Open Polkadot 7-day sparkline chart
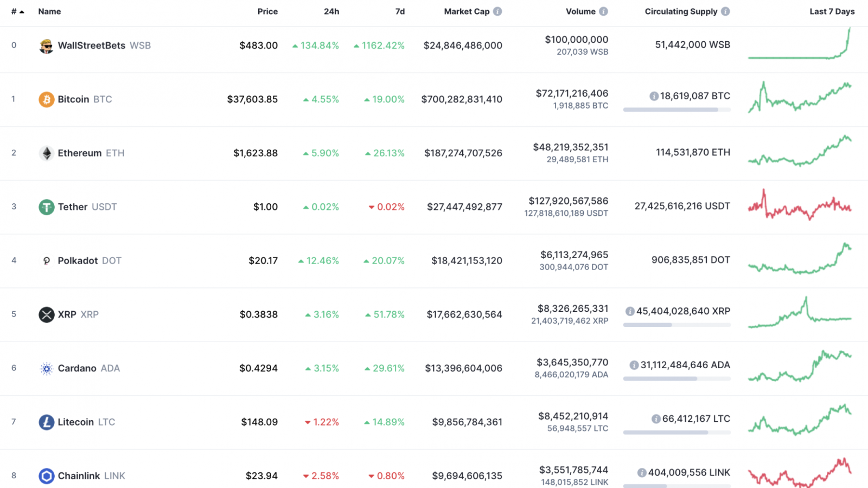The width and height of the screenshot is (868, 488). click(800, 258)
